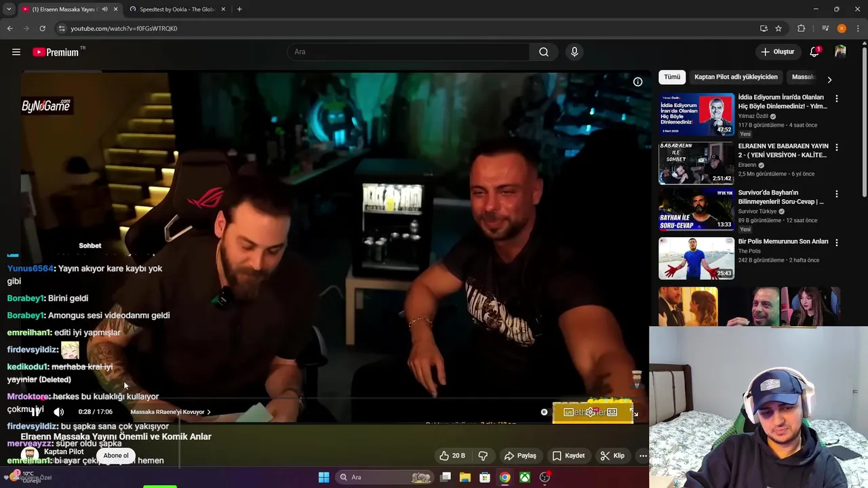Open 'Bir Polis Memurunun Son Anları' title
The image size is (868, 488).
pyautogui.click(x=783, y=242)
